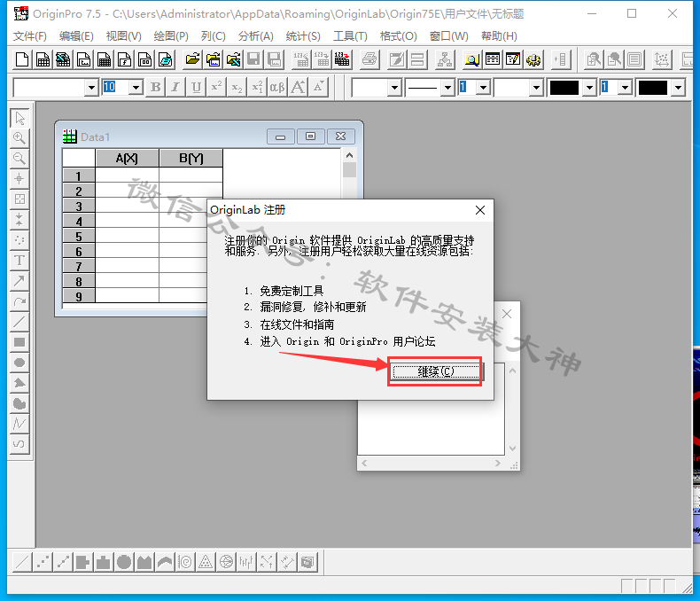Toggle Bold text formatting
This screenshot has height=601, width=700.
click(155, 87)
